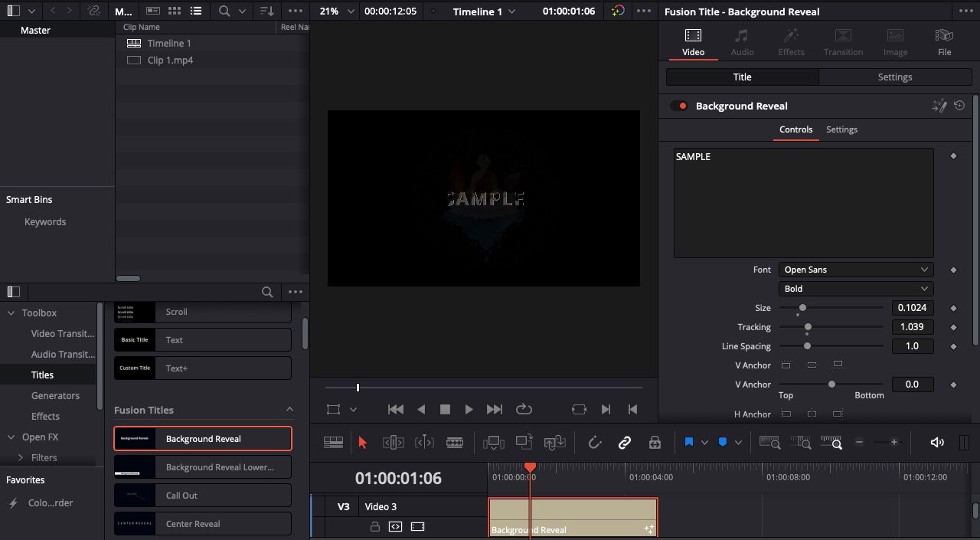Toggle linked selection chain icon
The image size is (980, 540).
(x=625, y=442)
